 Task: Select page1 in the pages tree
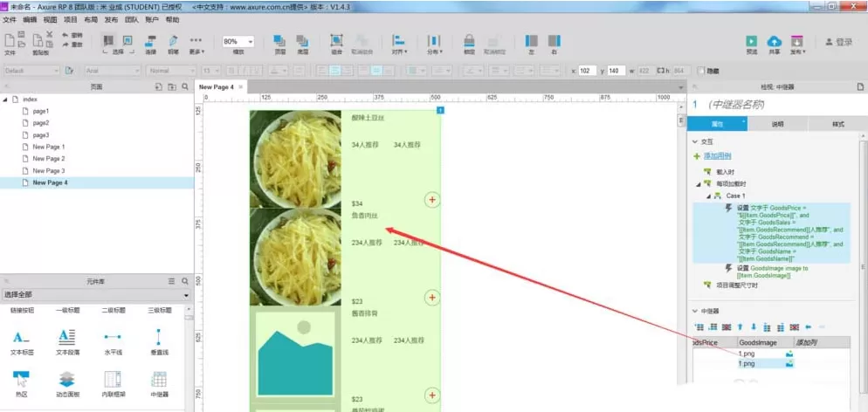pyautogui.click(x=41, y=111)
